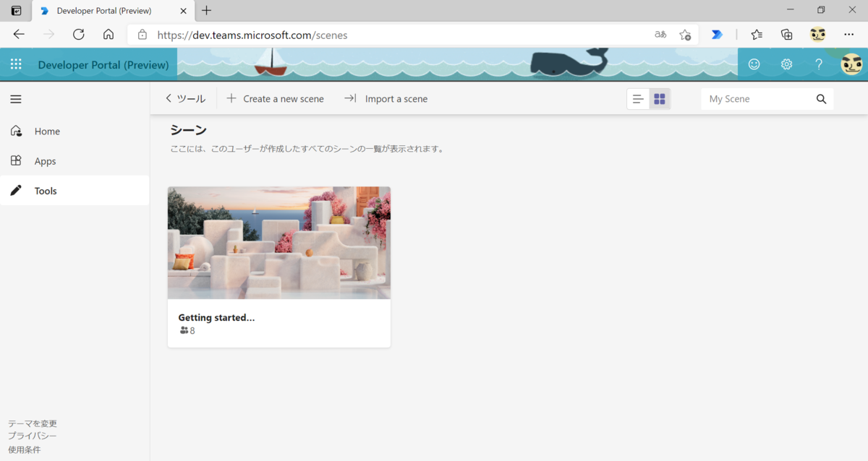Select Home in the sidebar
This screenshot has width=868, height=461.
coord(75,131)
